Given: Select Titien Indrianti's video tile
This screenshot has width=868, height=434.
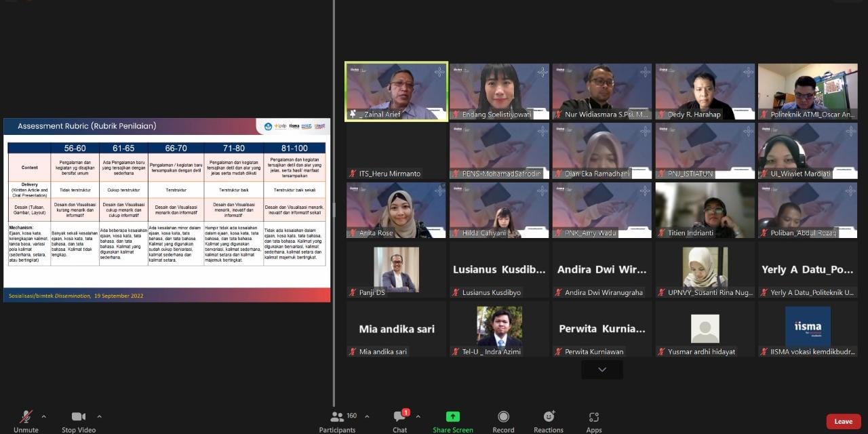Looking at the screenshot, I should tap(705, 210).
